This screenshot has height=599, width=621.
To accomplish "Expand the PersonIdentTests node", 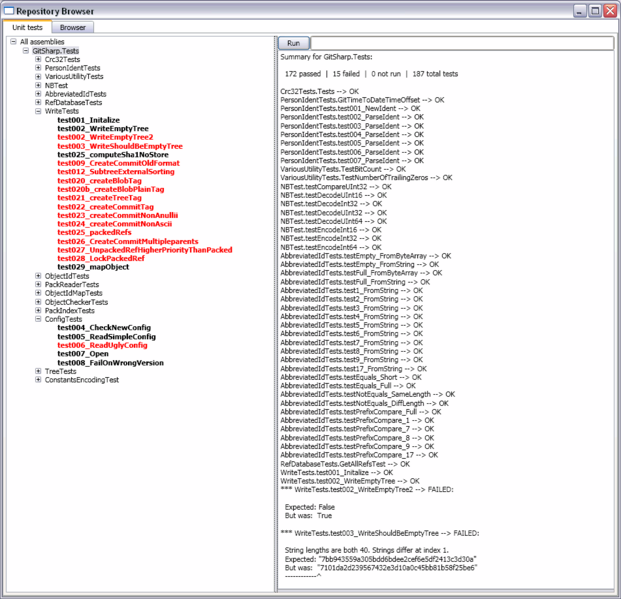I will point(38,68).
